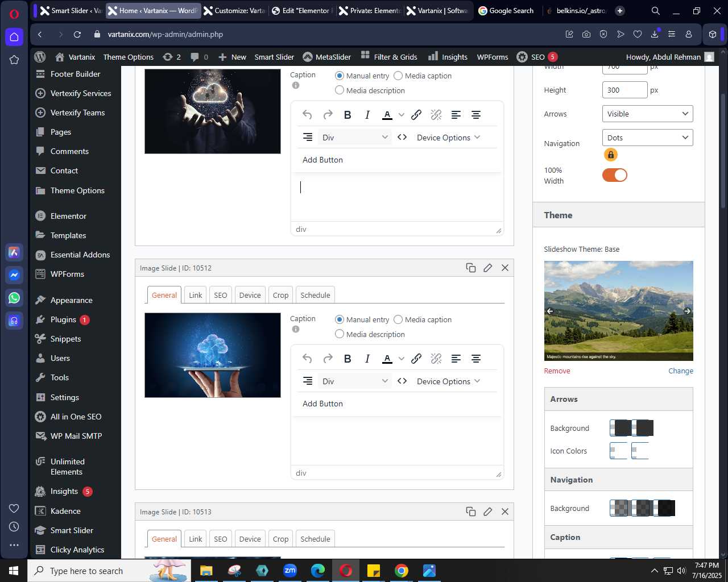Select Media description radio on first slide
The height and width of the screenshot is (582, 728).
click(340, 90)
